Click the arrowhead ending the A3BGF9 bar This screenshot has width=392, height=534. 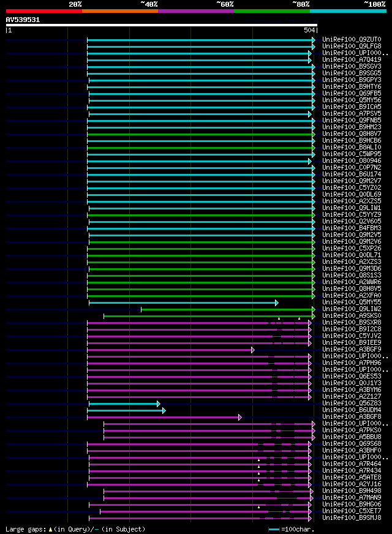(x=253, y=350)
